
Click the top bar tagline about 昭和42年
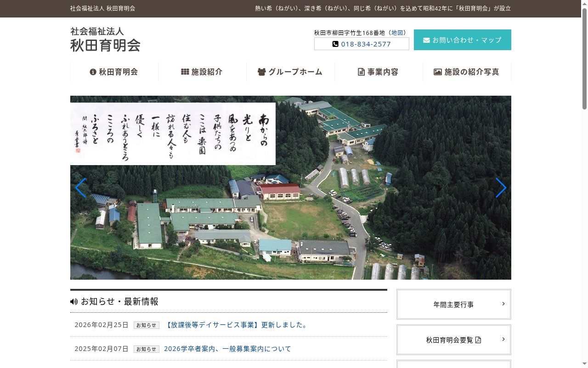tap(383, 8)
